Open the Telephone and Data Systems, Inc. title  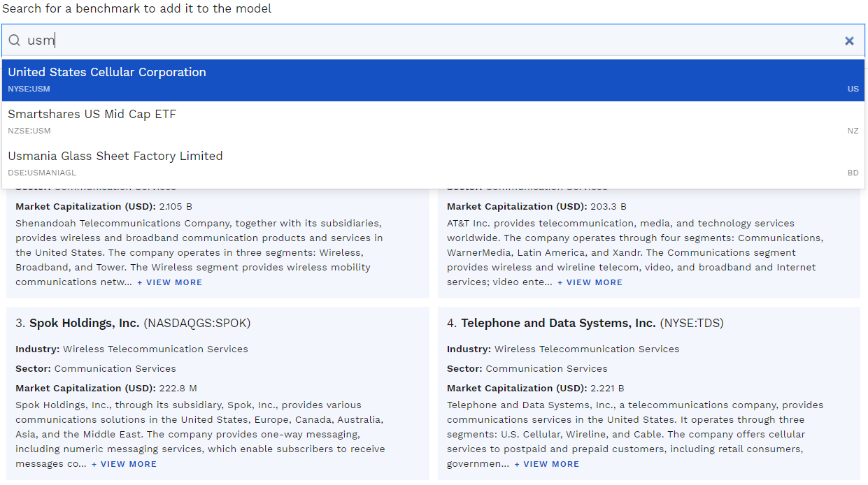(x=558, y=323)
